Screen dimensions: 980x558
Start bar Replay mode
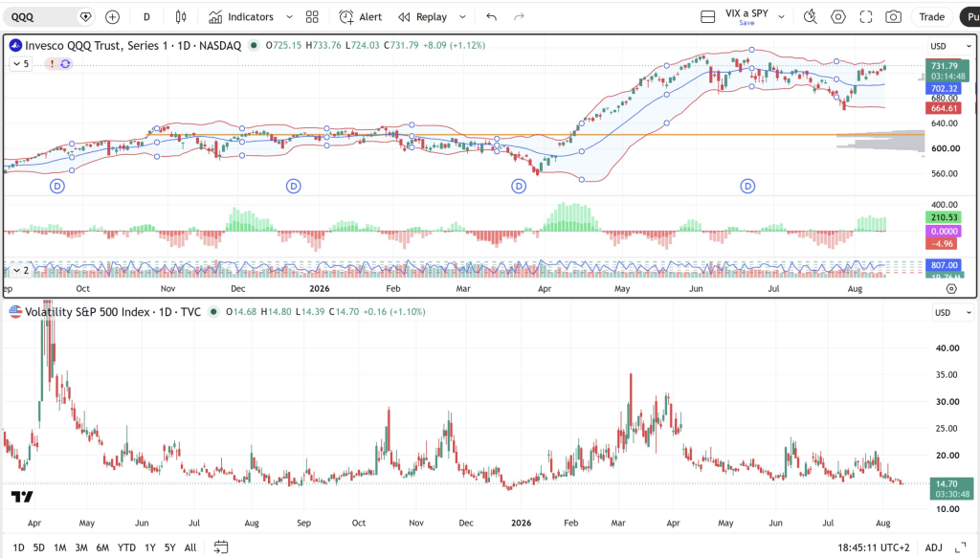423,17
